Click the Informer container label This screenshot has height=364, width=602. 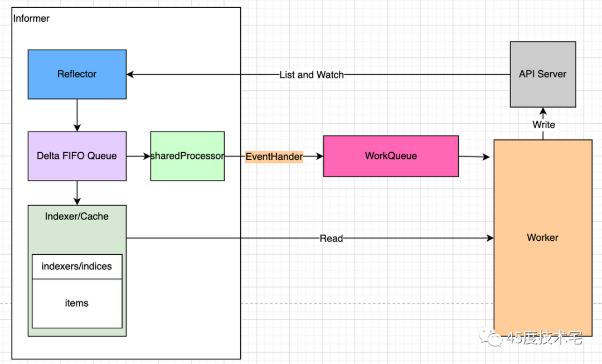pyautogui.click(x=31, y=18)
